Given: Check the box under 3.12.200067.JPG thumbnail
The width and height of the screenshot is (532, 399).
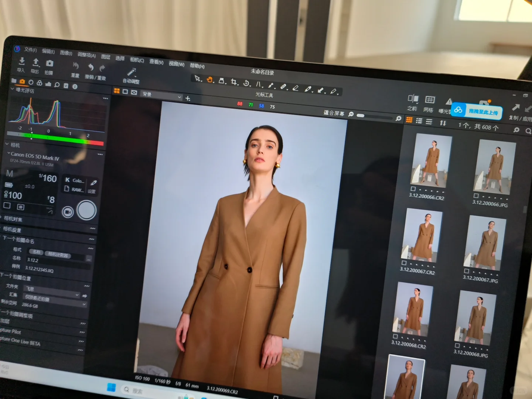Looking at the screenshot, I should 466,271.
